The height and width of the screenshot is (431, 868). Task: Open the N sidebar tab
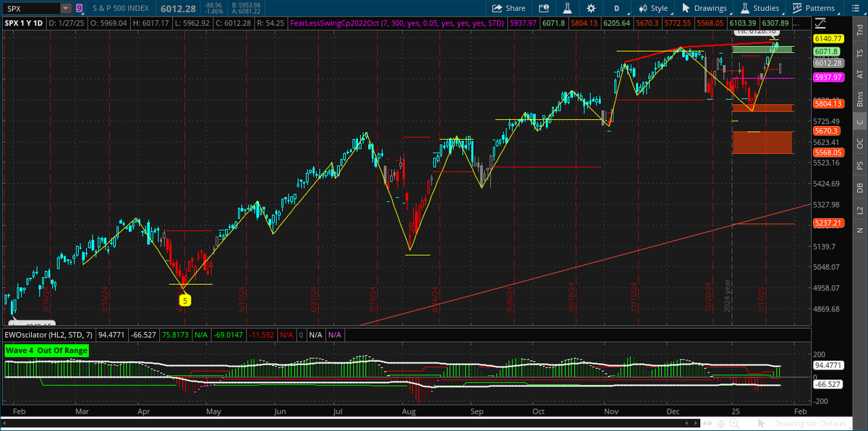tap(860, 230)
